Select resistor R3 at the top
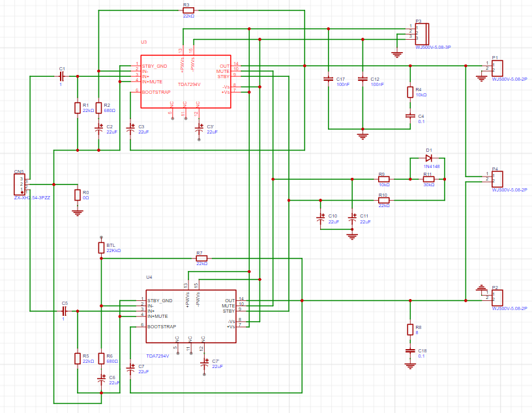Viewport: 532px width, 413px height. (x=188, y=11)
